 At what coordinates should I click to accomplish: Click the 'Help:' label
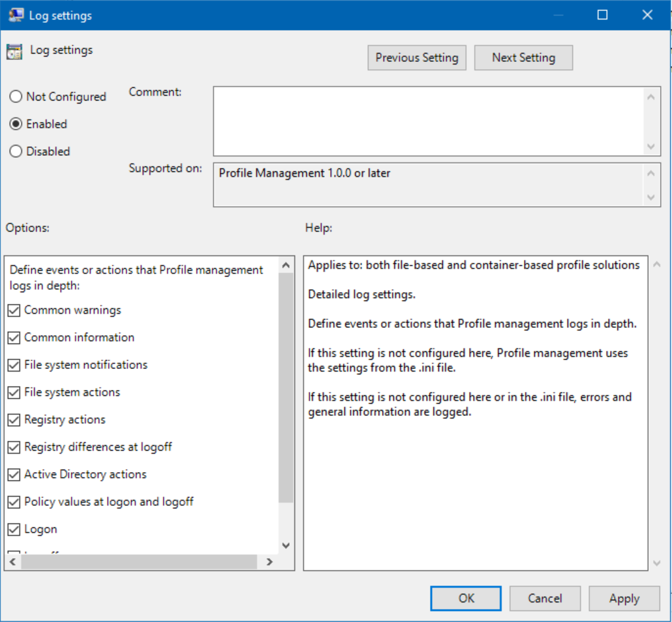point(318,228)
